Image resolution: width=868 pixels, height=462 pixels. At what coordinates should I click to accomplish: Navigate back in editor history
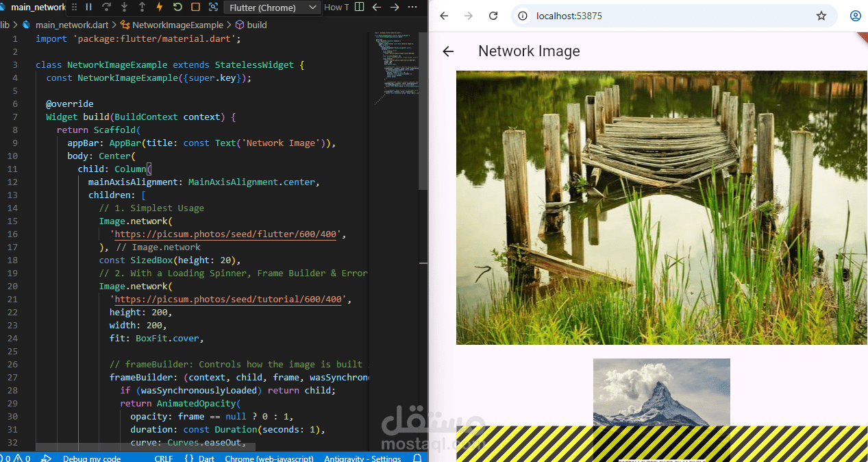coord(376,8)
